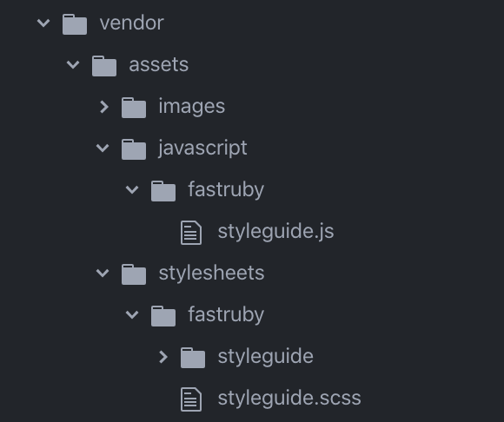Select the fastruby label under javascript

[226, 189]
